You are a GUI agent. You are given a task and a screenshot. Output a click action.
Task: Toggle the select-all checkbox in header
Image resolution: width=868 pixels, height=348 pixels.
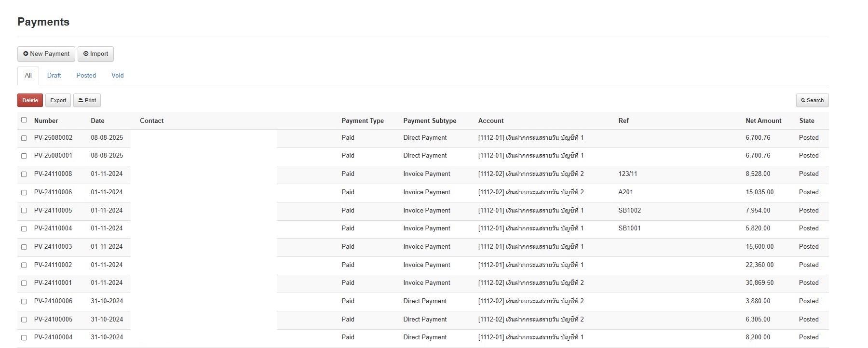point(24,120)
